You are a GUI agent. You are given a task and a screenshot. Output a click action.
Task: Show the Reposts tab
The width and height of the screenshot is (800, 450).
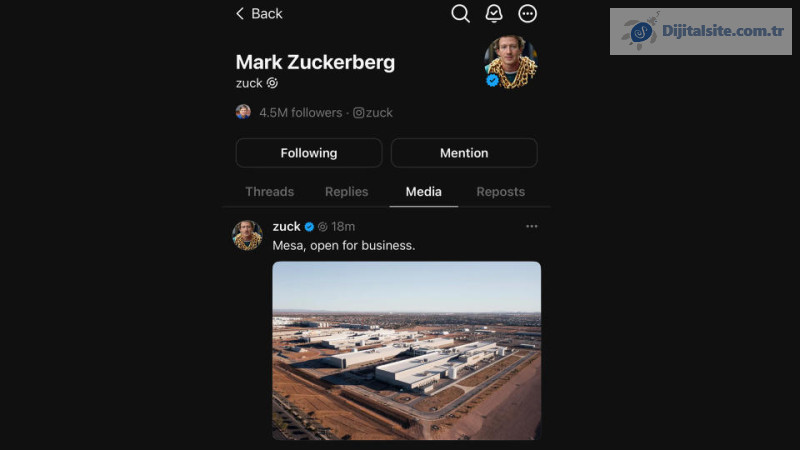coord(500,192)
